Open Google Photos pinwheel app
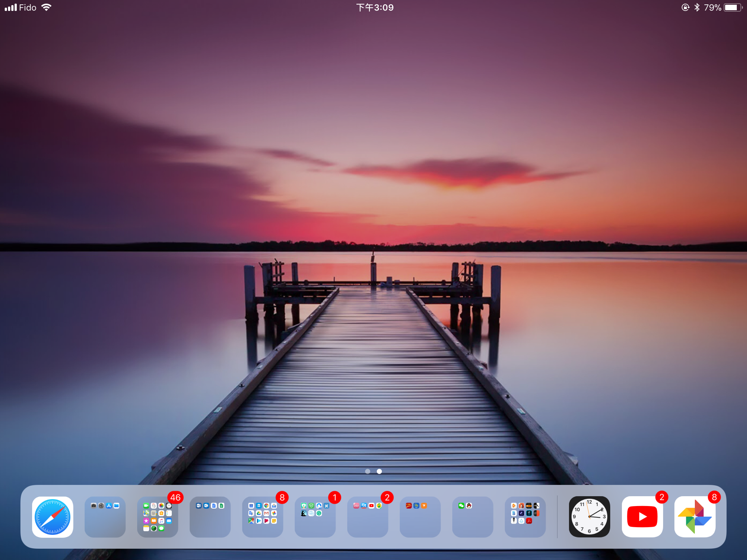 pyautogui.click(x=694, y=517)
